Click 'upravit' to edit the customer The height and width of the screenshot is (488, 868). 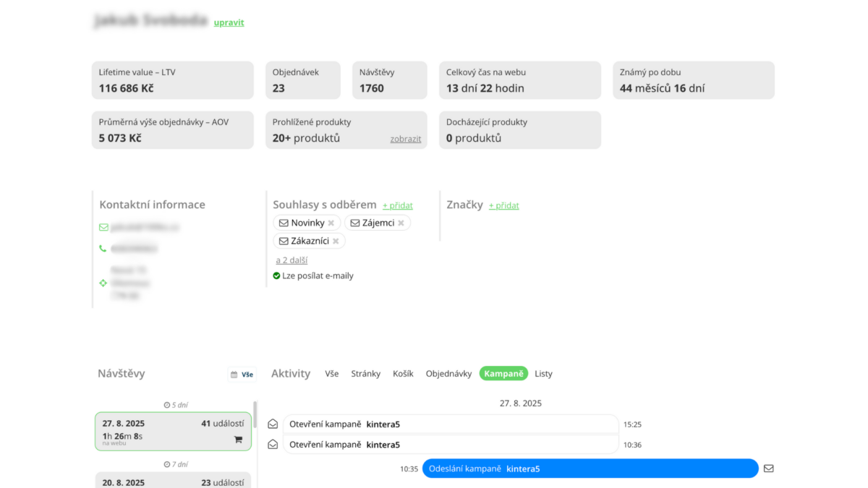(229, 22)
